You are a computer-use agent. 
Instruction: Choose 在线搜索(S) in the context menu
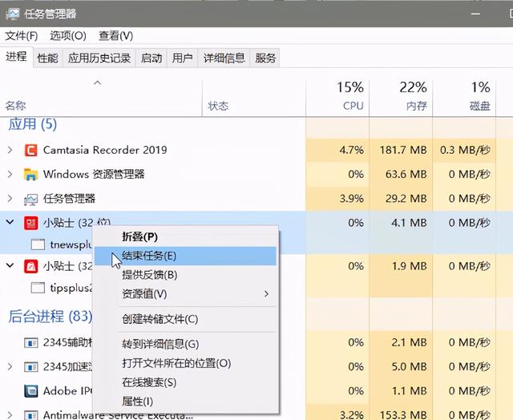click(185, 382)
